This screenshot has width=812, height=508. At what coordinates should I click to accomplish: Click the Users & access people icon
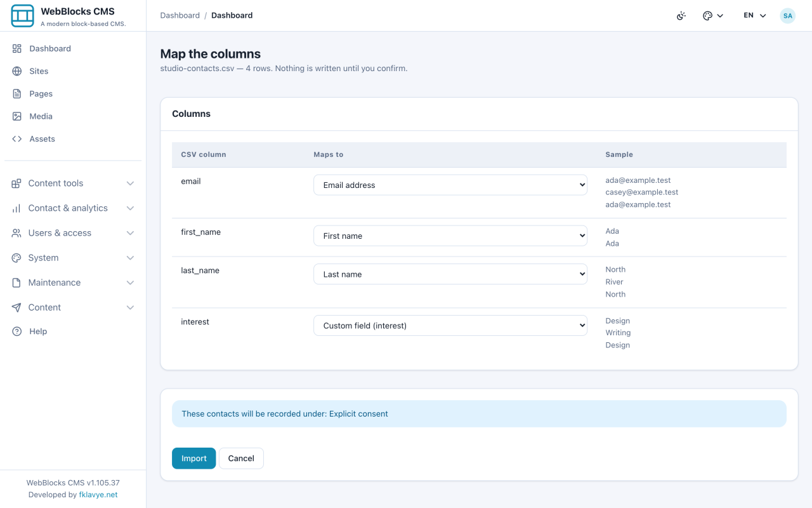[16, 233]
